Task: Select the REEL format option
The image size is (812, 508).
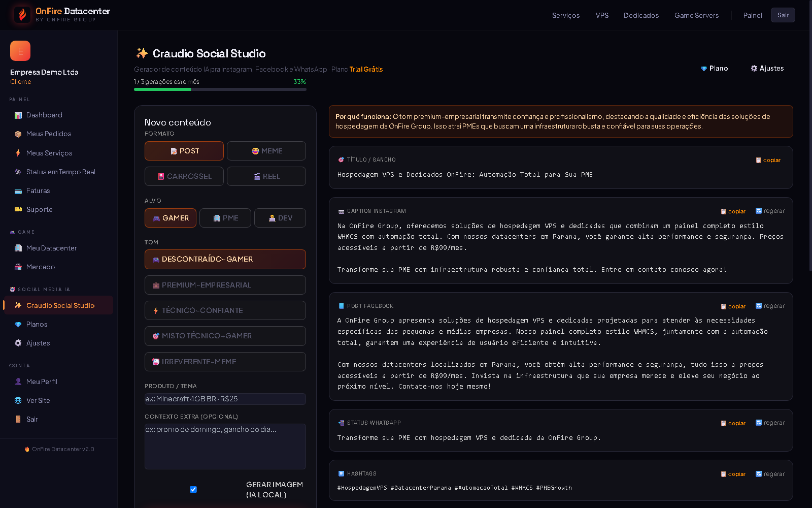Action: tap(266, 176)
